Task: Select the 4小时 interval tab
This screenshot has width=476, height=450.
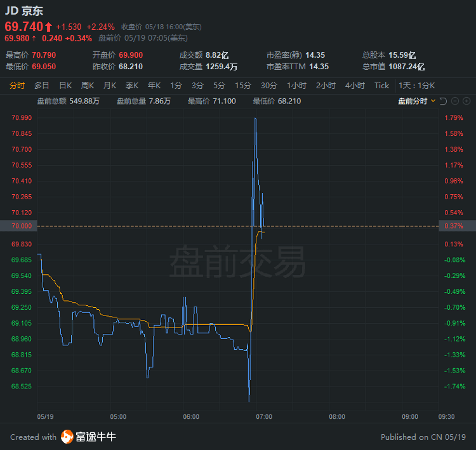Action: [x=355, y=86]
